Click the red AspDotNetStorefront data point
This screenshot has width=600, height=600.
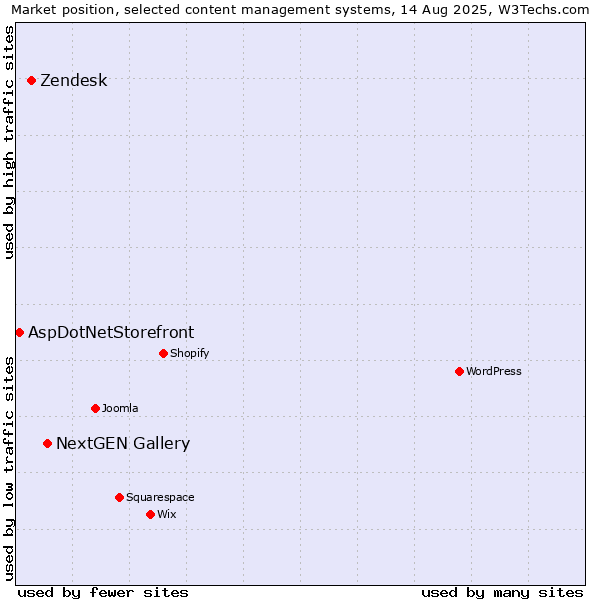(20, 333)
